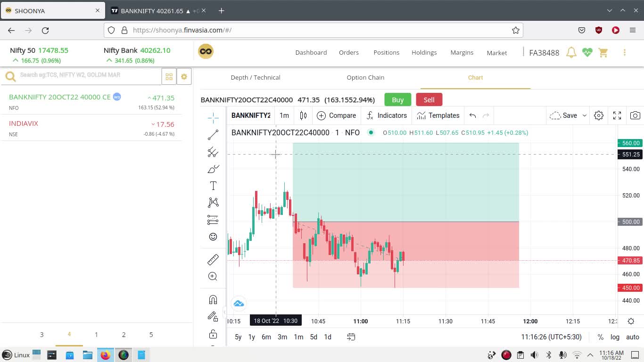644x362 pixels.
Task: Toggle percent scale on chart
Action: coord(600,337)
